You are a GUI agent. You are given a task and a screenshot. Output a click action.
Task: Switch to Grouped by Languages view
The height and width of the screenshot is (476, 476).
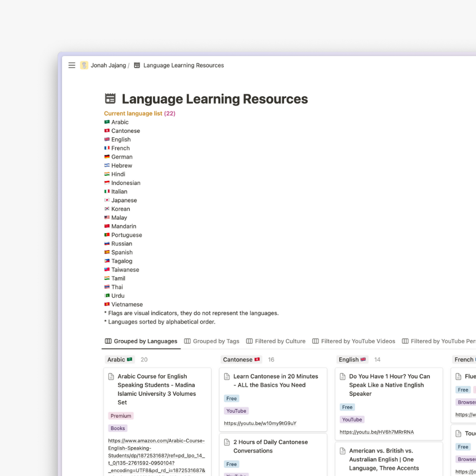[141, 341]
